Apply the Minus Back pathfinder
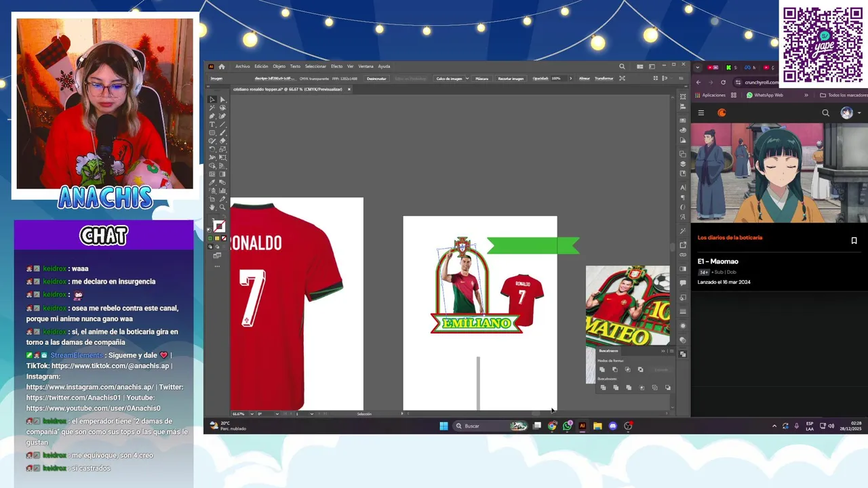868x488 pixels. point(668,388)
